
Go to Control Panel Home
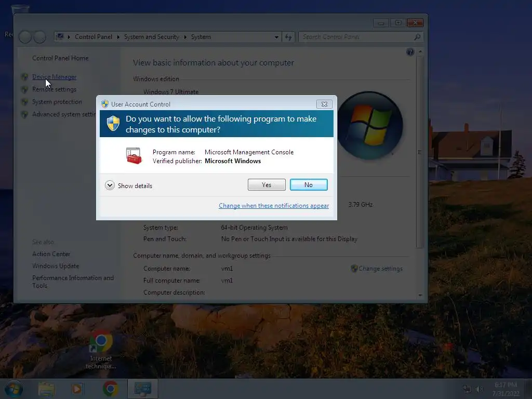click(x=60, y=58)
